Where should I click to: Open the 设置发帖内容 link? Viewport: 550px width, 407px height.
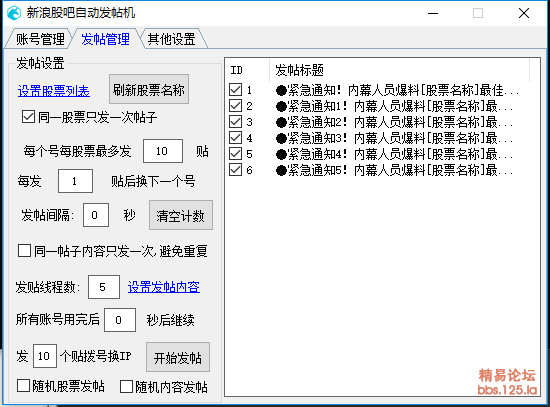pos(164,287)
